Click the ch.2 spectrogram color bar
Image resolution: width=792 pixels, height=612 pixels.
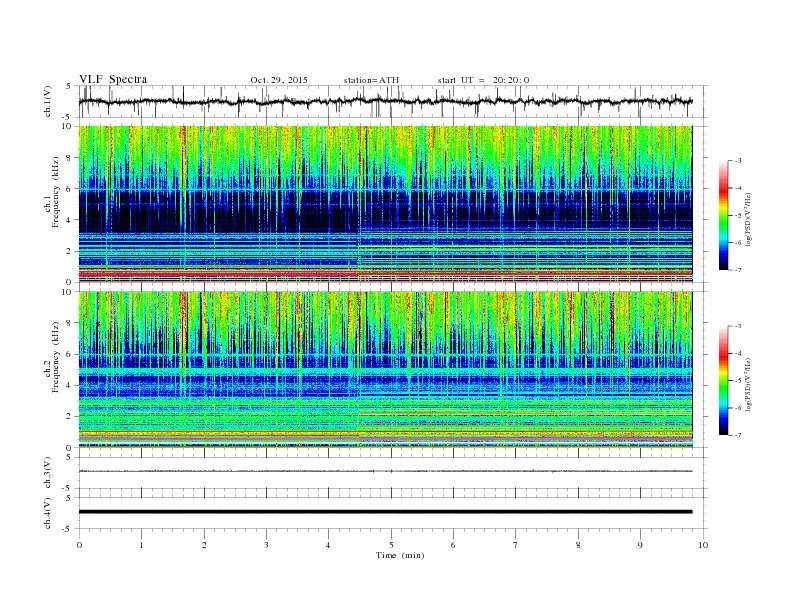tap(723, 381)
